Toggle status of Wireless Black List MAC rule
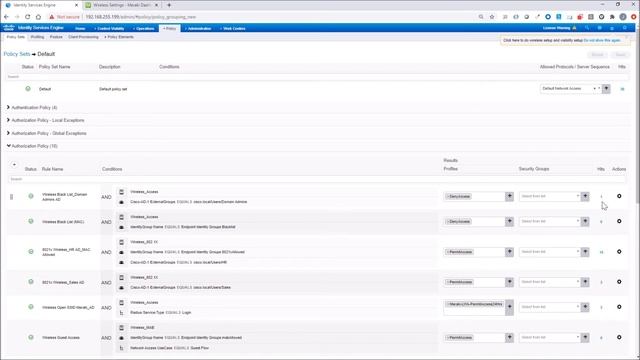Viewport: 640px width, 360px height. point(31,221)
